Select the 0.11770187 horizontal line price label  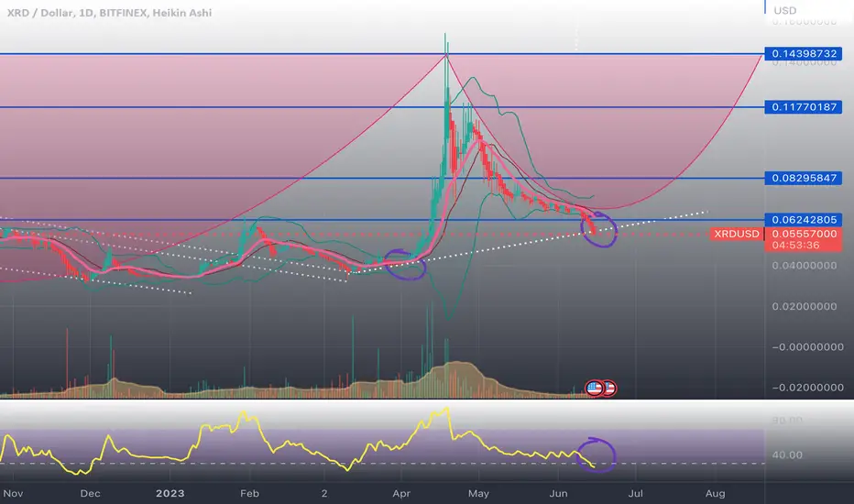804,107
